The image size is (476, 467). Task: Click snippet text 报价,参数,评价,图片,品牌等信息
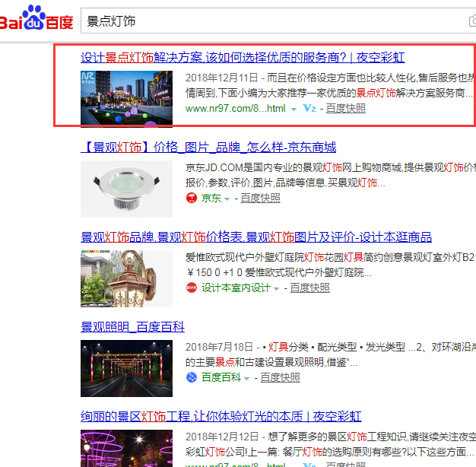256,183
